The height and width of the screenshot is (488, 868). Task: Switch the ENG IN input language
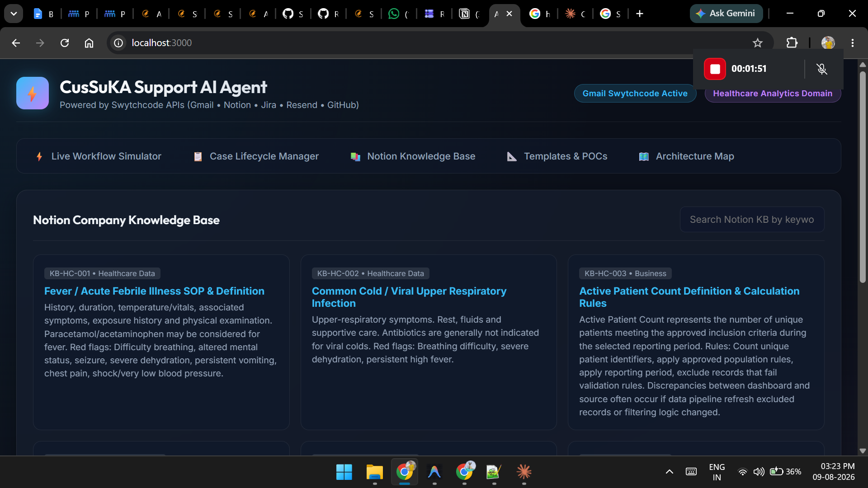(717, 472)
